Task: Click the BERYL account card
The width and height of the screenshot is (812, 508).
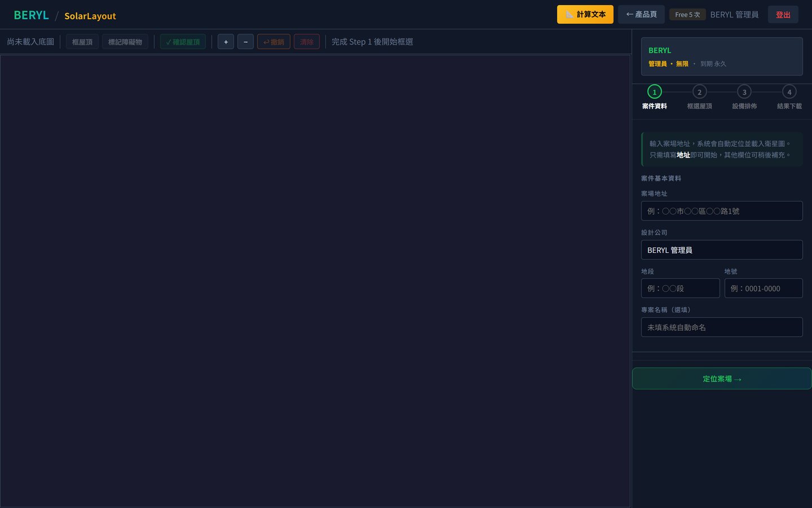Action: pos(722,56)
